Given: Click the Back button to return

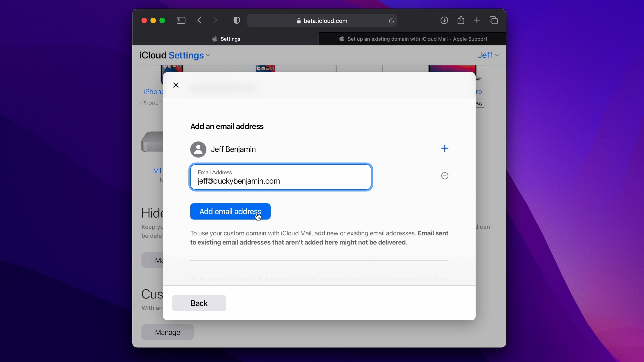Looking at the screenshot, I should tap(199, 303).
